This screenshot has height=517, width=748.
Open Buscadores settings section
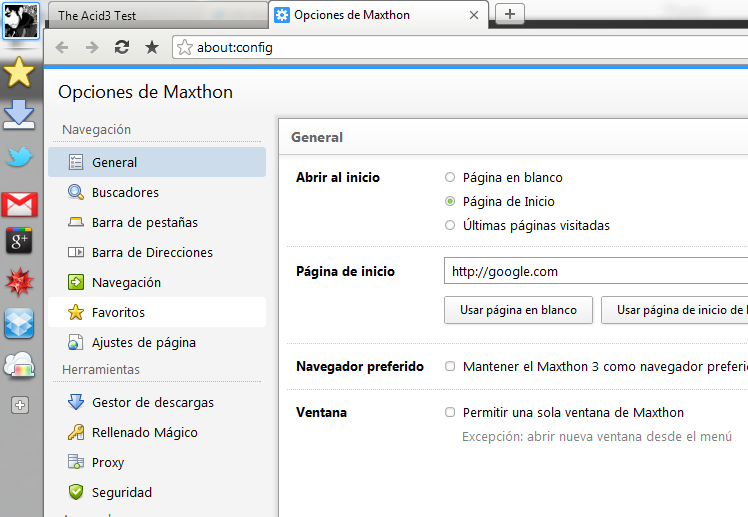click(125, 192)
